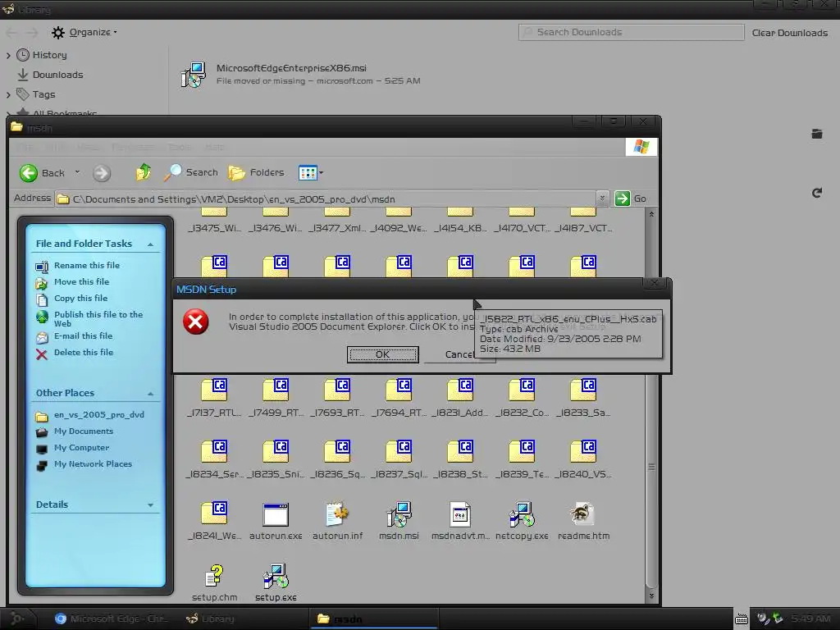840x630 pixels.
Task: Expand the Tags tree item
Action: [x=8, y=95]
